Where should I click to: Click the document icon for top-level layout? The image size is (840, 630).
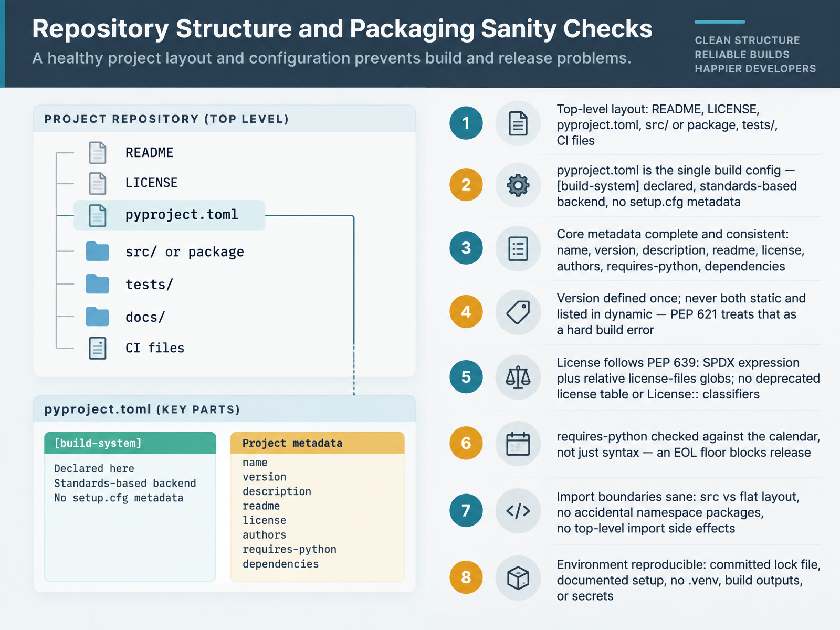coord(518,123)
